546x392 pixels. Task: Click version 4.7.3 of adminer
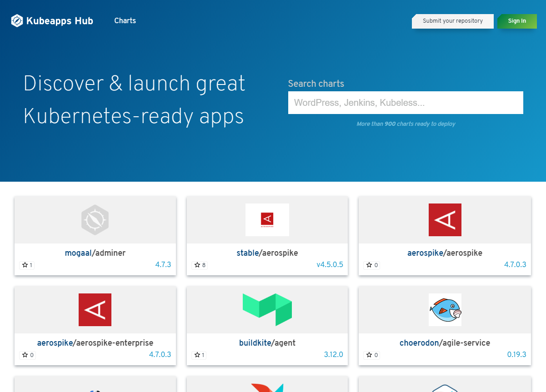pos(163,264)
